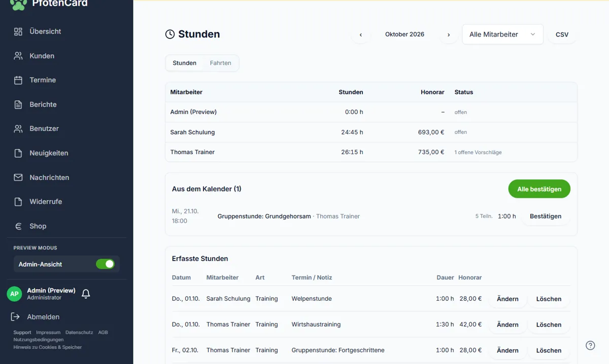This screenshot has width=609, height=364.
Task: Click the 42,00 € Wirtshaustraining fee
Action: pos(470,324)
